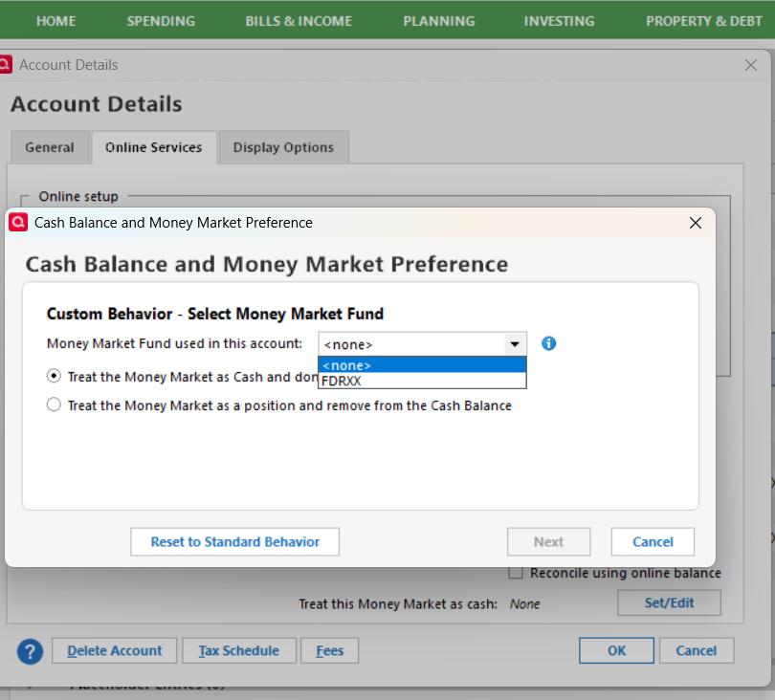Switch to the Online Services tab
Image resolution: width=775 pixels, height=700 pixels.
pos(154,147)
